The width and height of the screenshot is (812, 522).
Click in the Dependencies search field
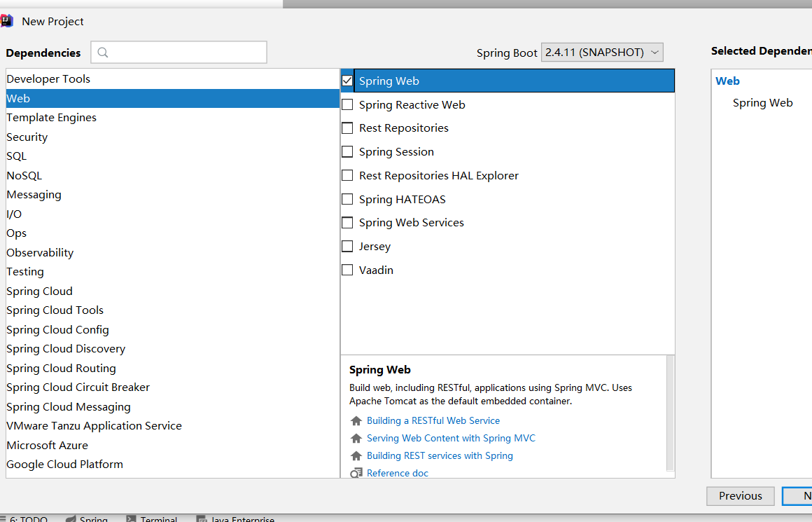point(178,53)
